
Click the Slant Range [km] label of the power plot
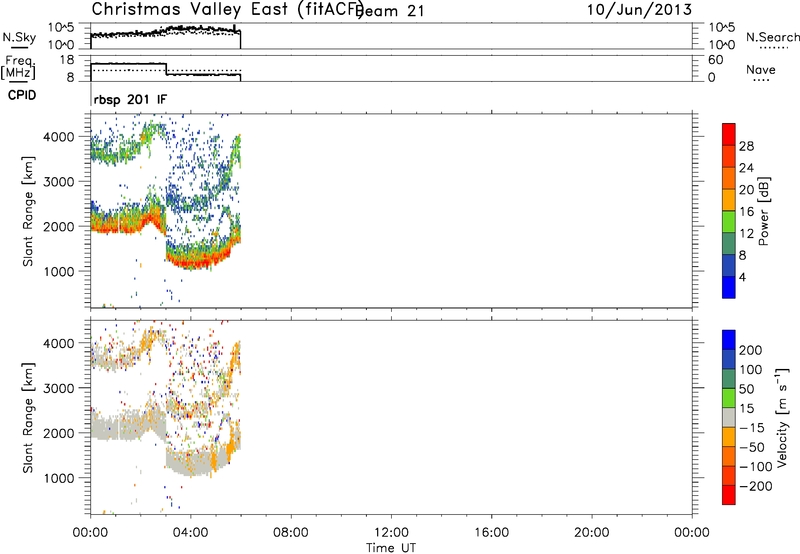pos(28,211)
